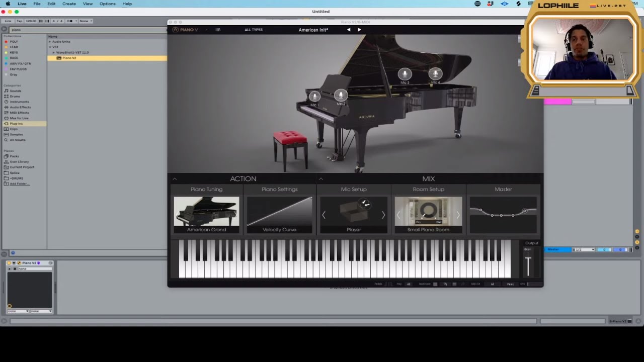Open the Piano Tuning American Grand panel
The image size is (644, 362).
pos(206,215)
